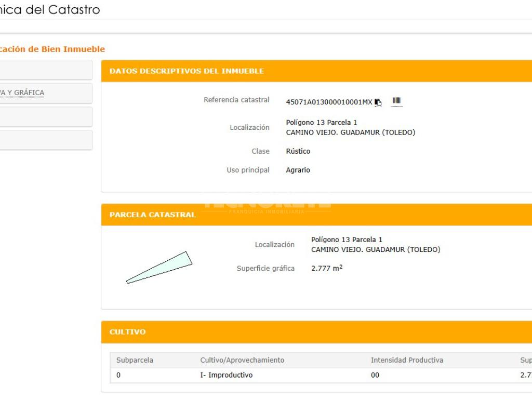Copy the cadastral reference with the copy icon
532x399 pixels.
click(378, 102)
